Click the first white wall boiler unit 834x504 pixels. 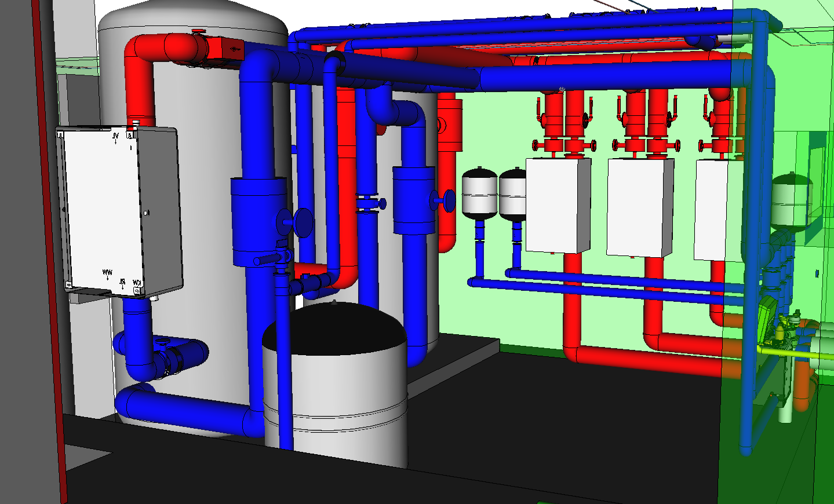tap(558, 206)
